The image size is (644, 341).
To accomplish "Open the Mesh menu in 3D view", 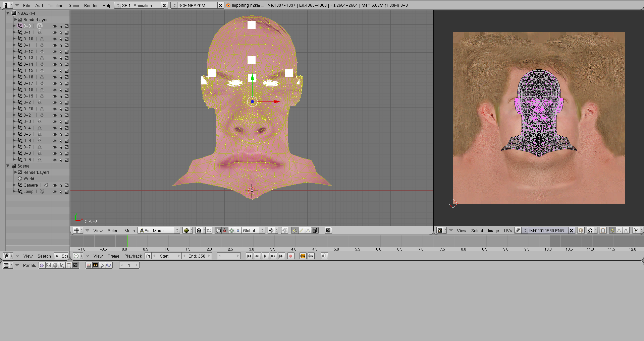I will [x=129, y=230].
